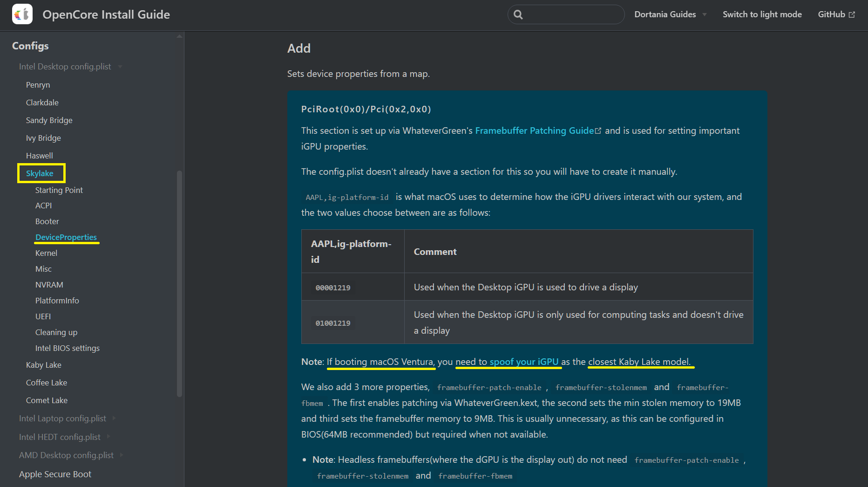Open the Clarkdale config page
Viewport: 868px width, 487px height.
tap(42, 103)
